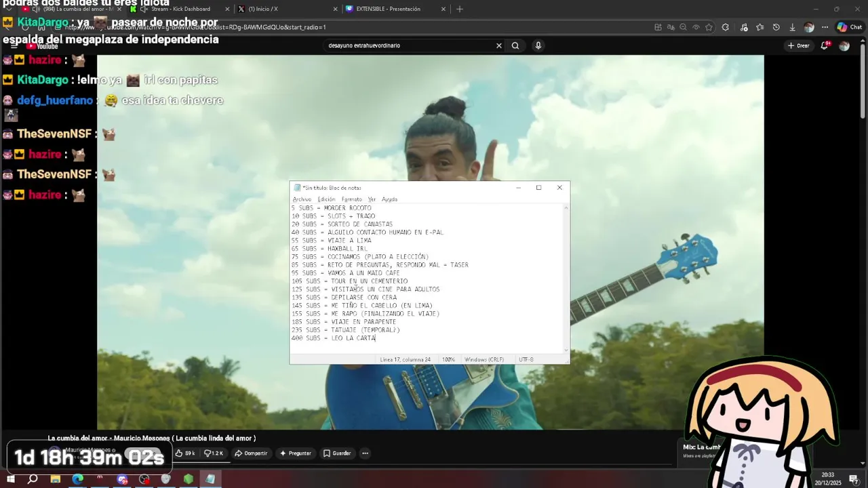Click 'Windows (CRLF)' in Notepad status bar
Screen dimensions: 868x488
point(484,359)
